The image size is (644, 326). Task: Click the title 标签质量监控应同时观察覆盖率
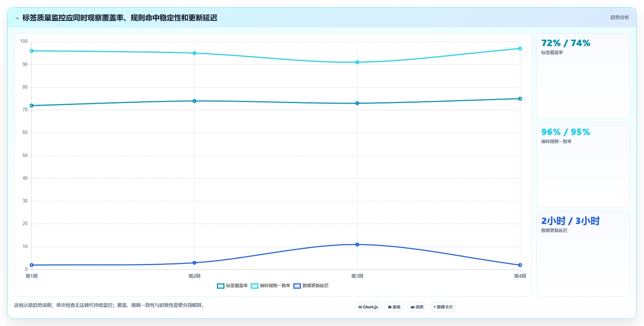point(120,18)
